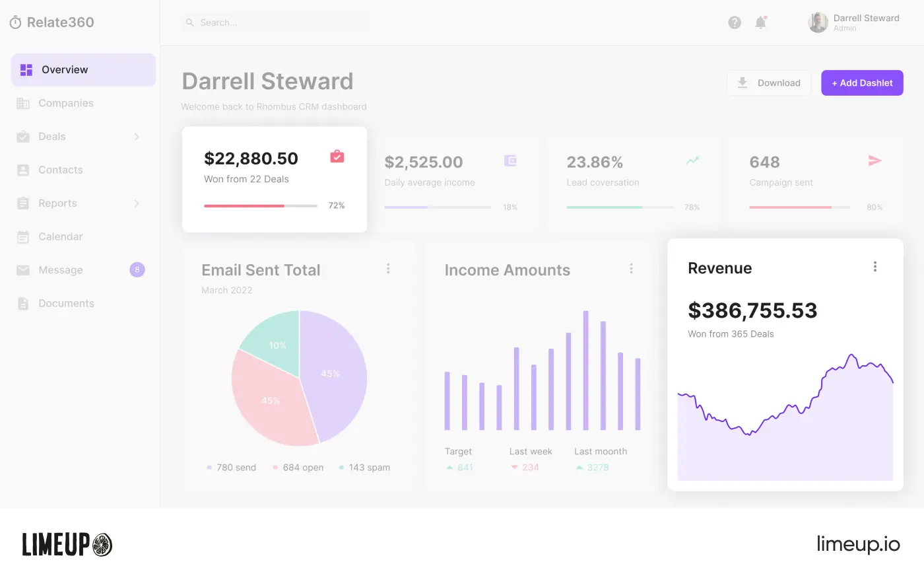Select Overview in the sidebar
924x564 pixels.
(x=83, y=70)
